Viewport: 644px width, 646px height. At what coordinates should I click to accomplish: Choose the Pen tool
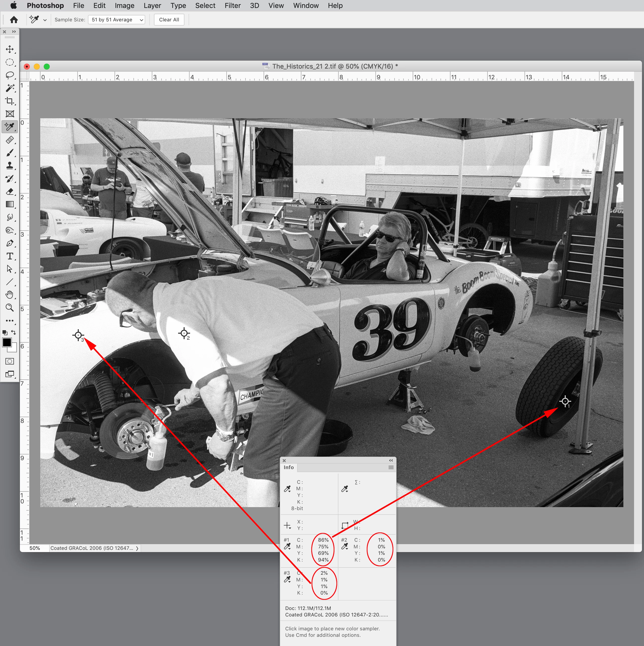pyautogui.click(x=10, y=243)
